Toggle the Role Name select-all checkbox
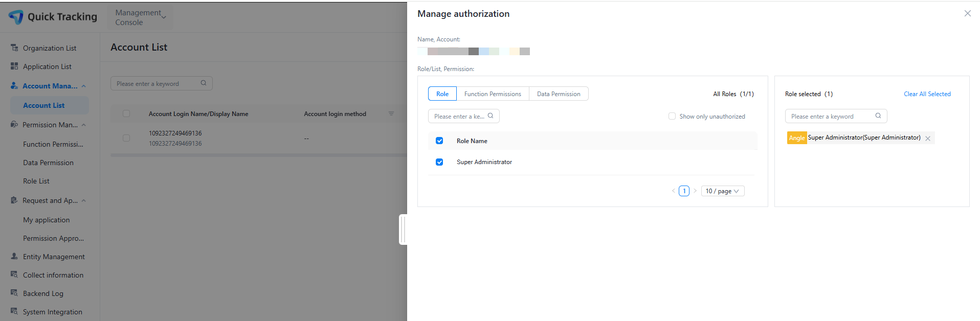Viewport: 980px width, 321px height. [x=439, y=141]
